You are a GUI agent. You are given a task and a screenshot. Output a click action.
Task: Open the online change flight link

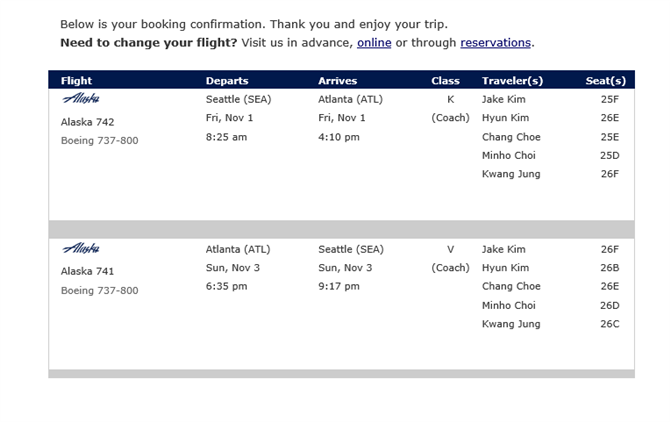374,43
